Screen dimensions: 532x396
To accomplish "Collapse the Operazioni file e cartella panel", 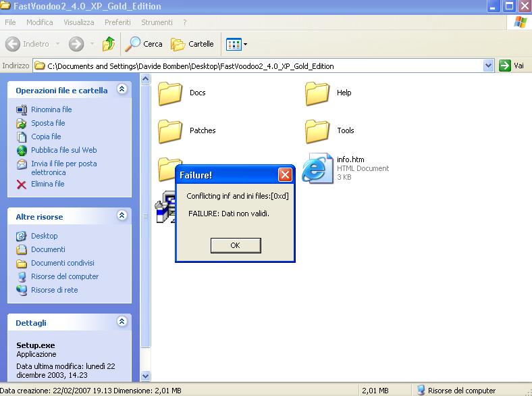I will tap(122, 89).
